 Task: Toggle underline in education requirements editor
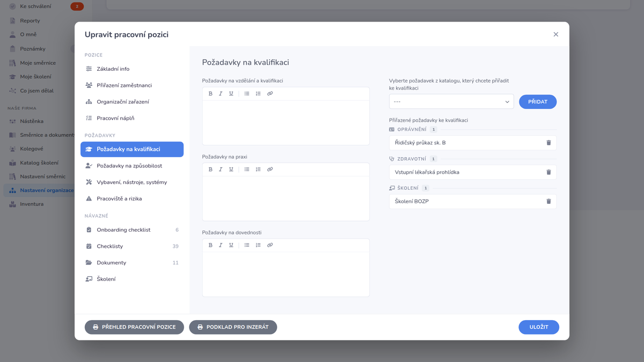coord(231,94)
